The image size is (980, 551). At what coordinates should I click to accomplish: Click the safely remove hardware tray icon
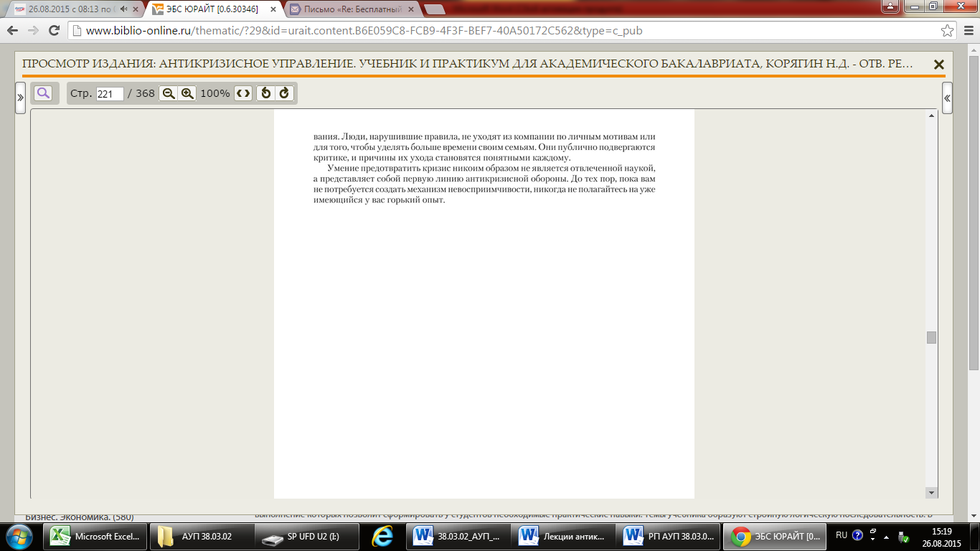pyautogui.click(x=903, y=537)
